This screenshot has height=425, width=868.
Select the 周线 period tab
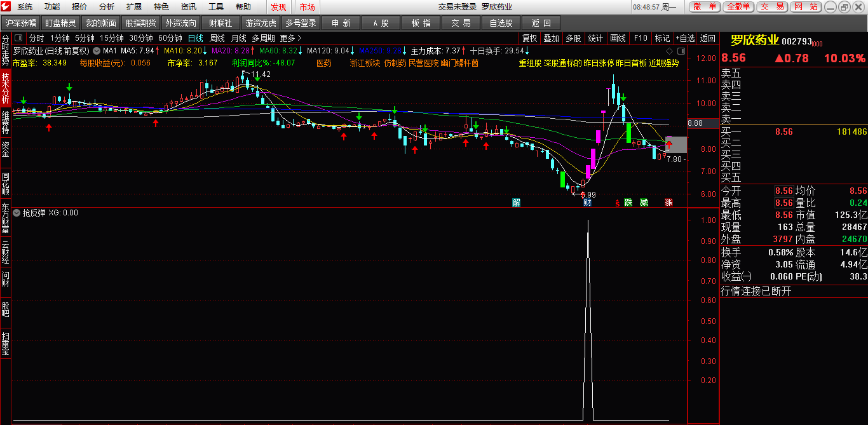coord(217,38)
